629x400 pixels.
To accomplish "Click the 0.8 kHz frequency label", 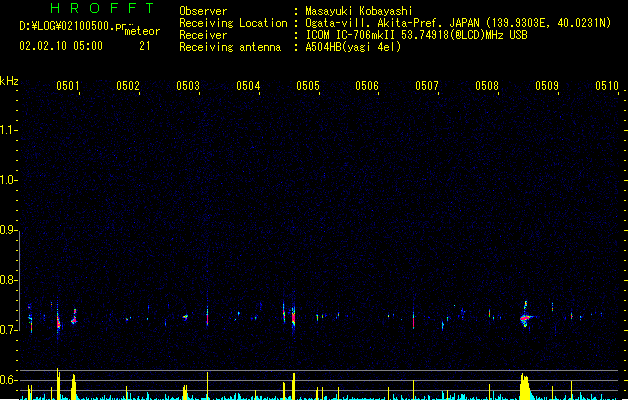I will [7, 280].
